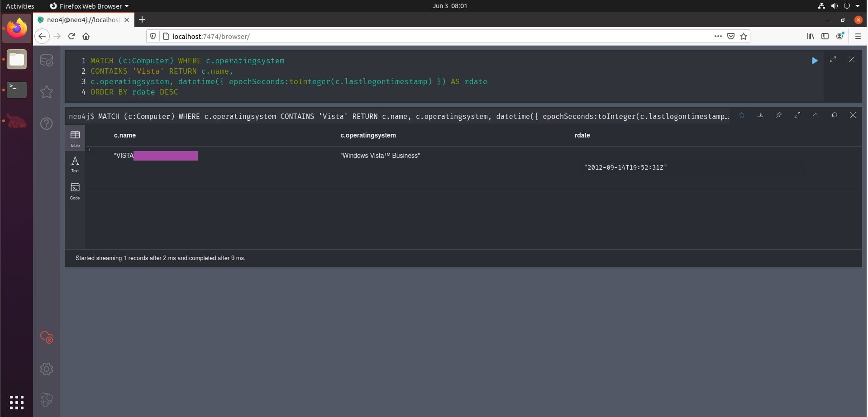
Task: Open Firefox Web Browser app menu
Action: [x=89, y=6]
